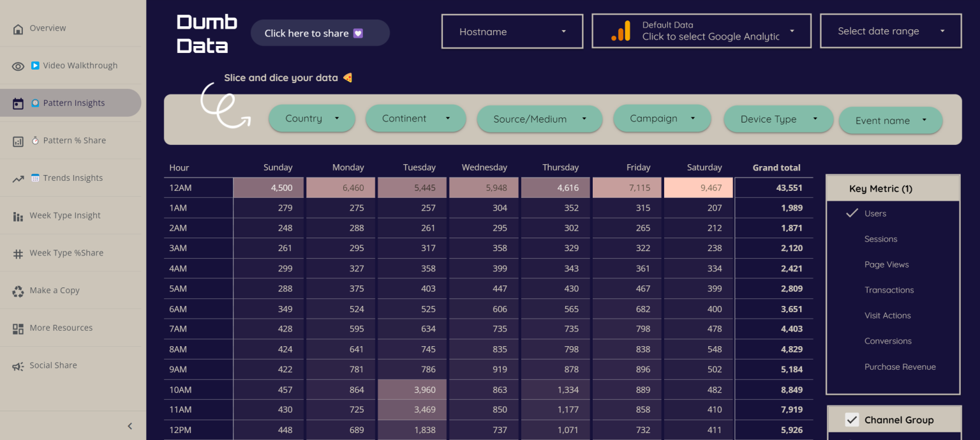This screenshot has width=980, height=440.
Task: Open the Country filter dropdown
Action: [x=311, y=118]
